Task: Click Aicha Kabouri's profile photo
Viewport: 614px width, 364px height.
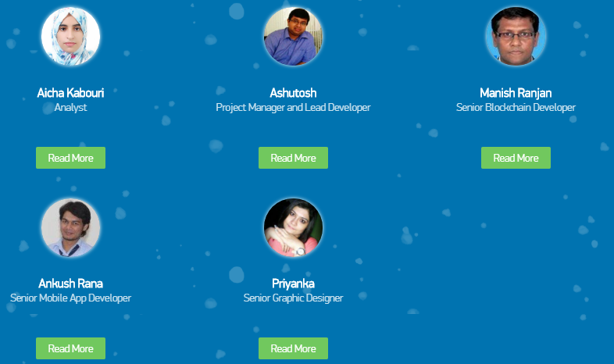Action: (70, 36)
